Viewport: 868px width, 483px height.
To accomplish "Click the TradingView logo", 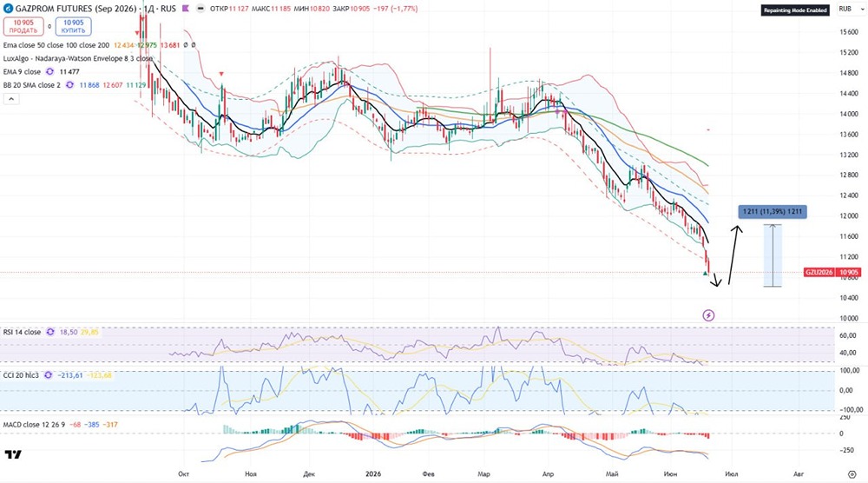I will tap(13, 454).
